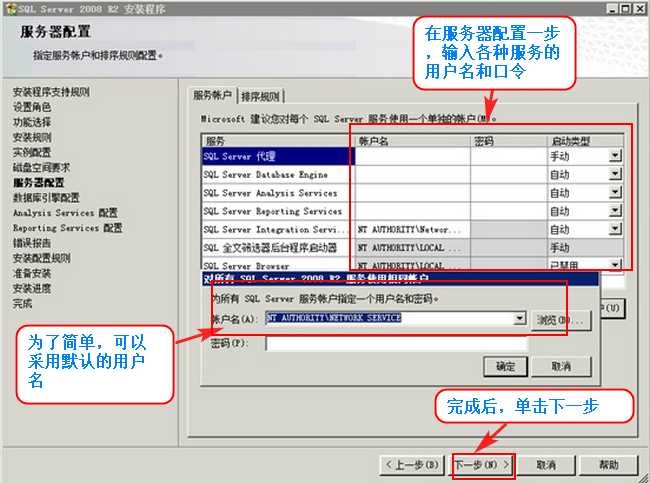This screenshot has height=483, width=650.
Task: Go back with 上一步(B) button
Action: pyautogui.click(x=412, y=465)
